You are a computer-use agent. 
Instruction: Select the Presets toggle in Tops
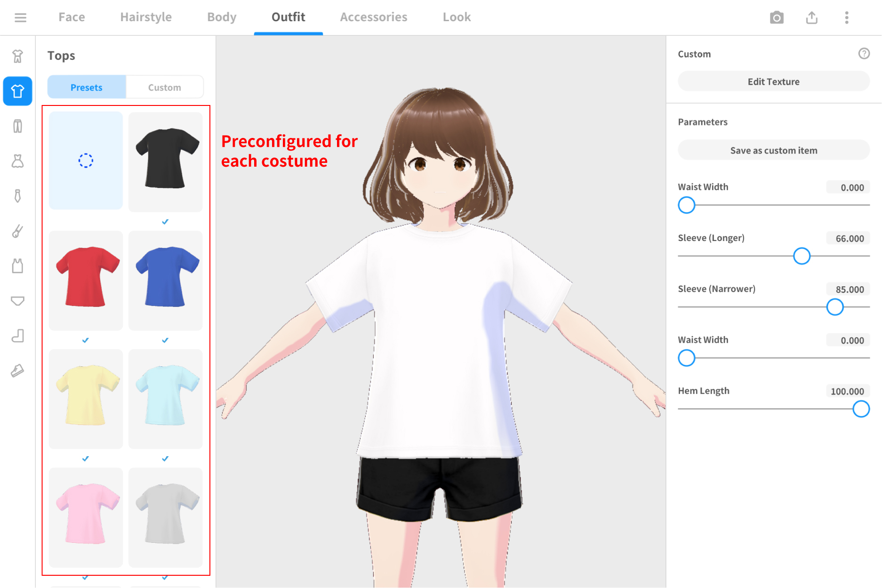point(87,88)
